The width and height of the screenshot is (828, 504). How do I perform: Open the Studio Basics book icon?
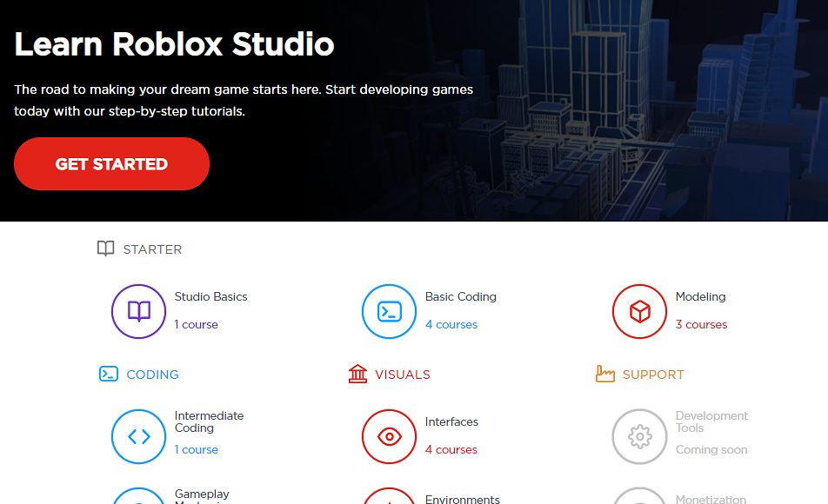tap(139, 311)
